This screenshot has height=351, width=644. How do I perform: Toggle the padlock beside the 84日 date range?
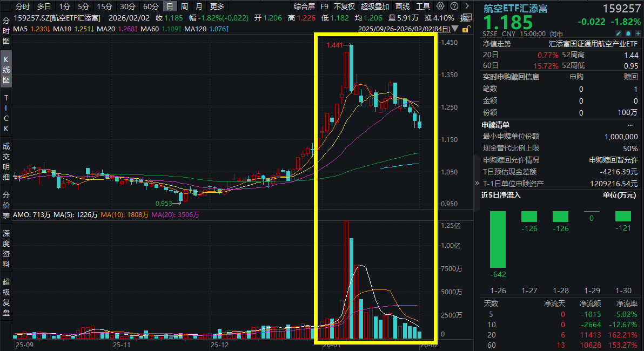[x=465, y=30]
